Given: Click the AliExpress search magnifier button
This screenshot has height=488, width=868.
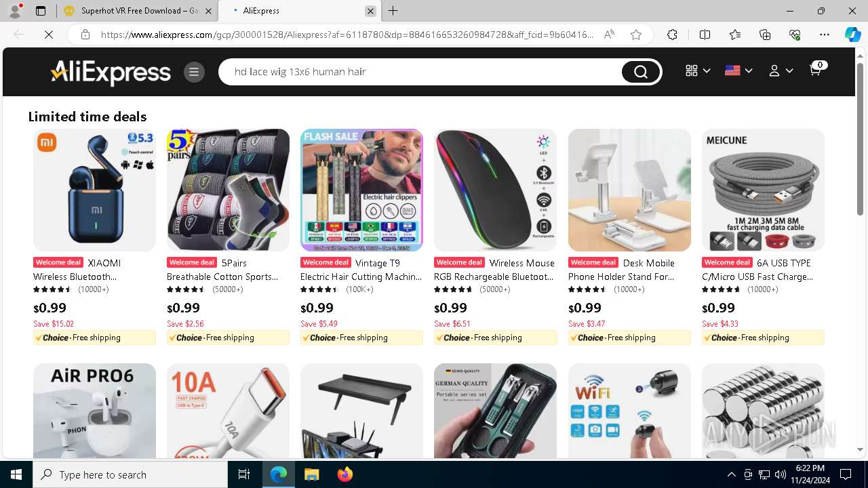Looking at the screenshot, I should tap(640, 72).
